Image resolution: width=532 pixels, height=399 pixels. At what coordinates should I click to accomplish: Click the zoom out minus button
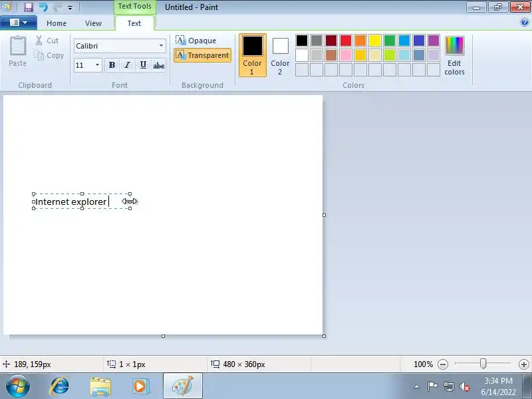[x=443, y=364]
